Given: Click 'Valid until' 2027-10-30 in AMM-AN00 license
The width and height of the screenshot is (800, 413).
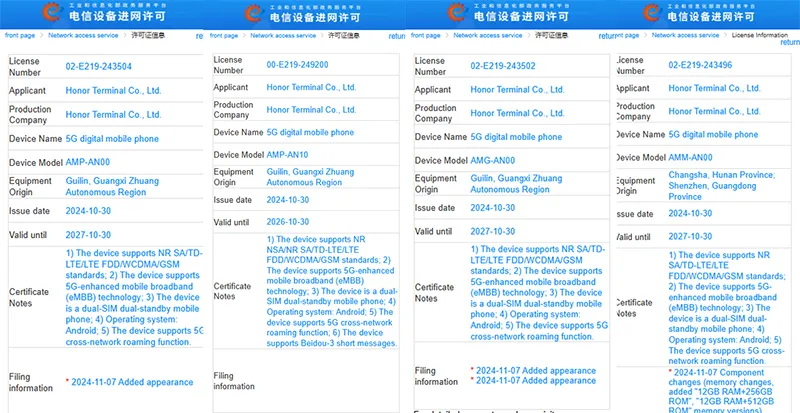Looking at the screenshot, I should pos(690,236).
